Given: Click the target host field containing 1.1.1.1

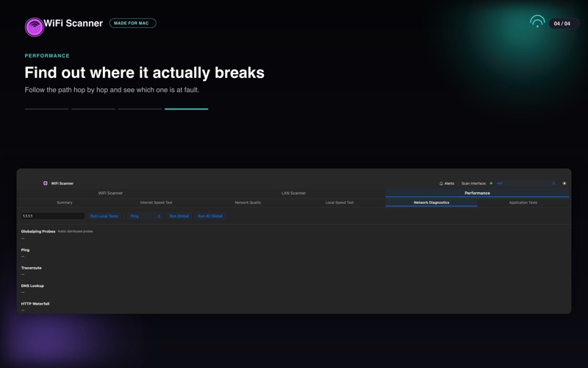Looking at the screenshot, I should 52,216.
